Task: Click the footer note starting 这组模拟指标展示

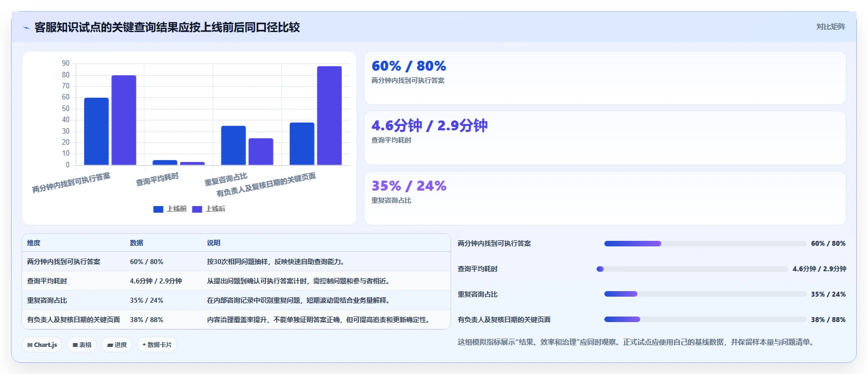Action: coord(636,343)
